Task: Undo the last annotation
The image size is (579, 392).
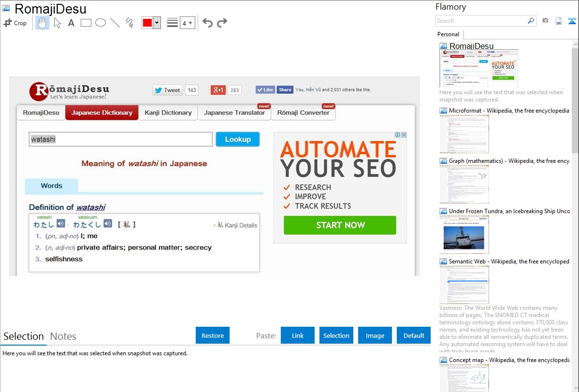Action: click(207, 23)
